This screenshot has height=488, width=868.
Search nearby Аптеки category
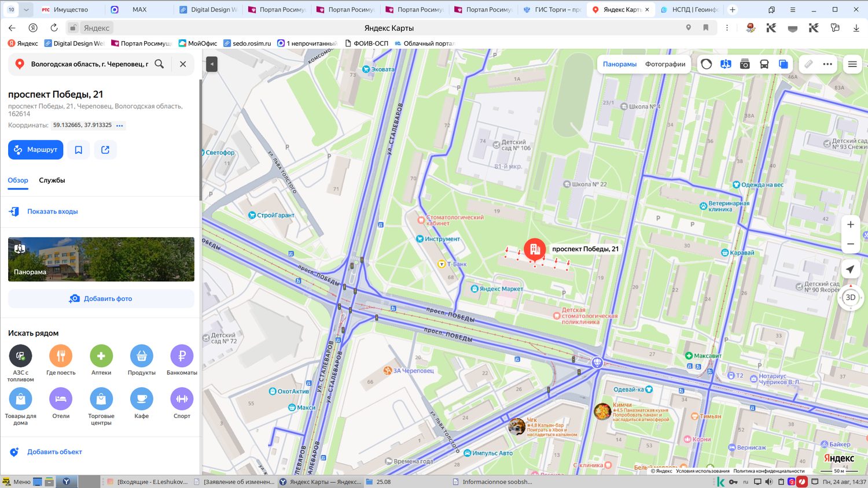101,360
